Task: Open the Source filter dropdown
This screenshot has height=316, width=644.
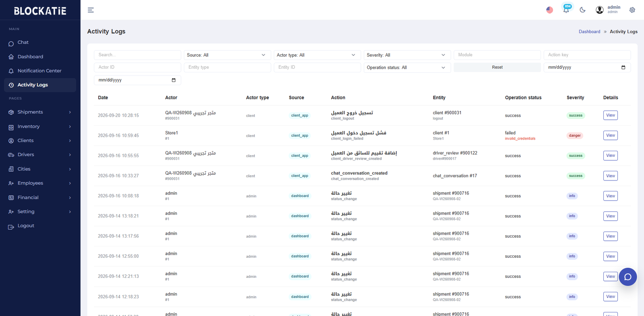Action: pyautogui.click(x=227, y=55)
